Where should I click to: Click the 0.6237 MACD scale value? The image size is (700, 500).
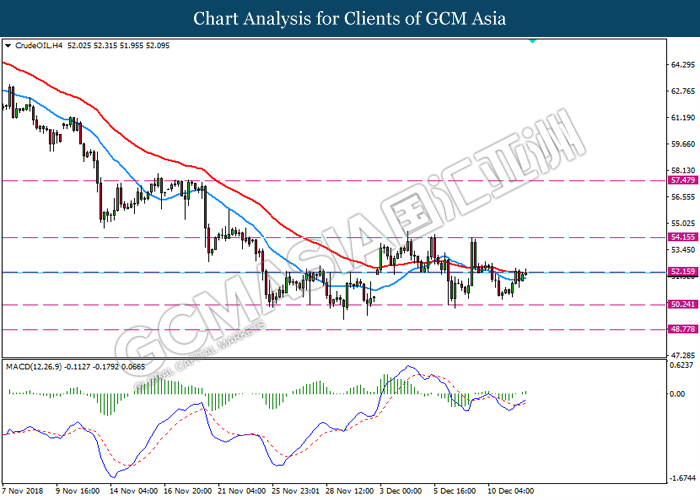pyautogui.click(x=683, y=365)
